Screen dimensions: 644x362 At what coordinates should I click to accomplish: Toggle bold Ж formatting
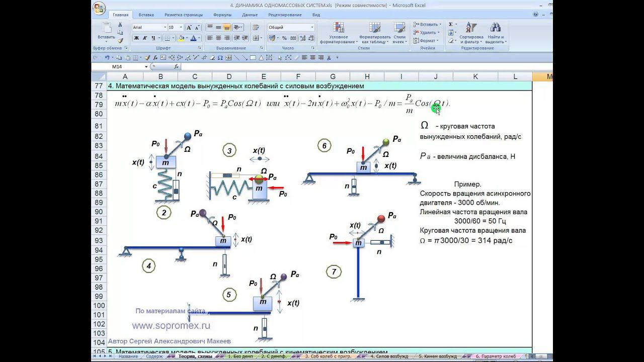[x=136, y=38]
